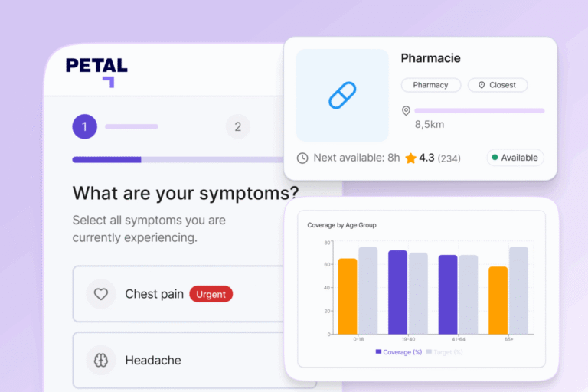Go to step 1 in the stepper

coord(84,126)
